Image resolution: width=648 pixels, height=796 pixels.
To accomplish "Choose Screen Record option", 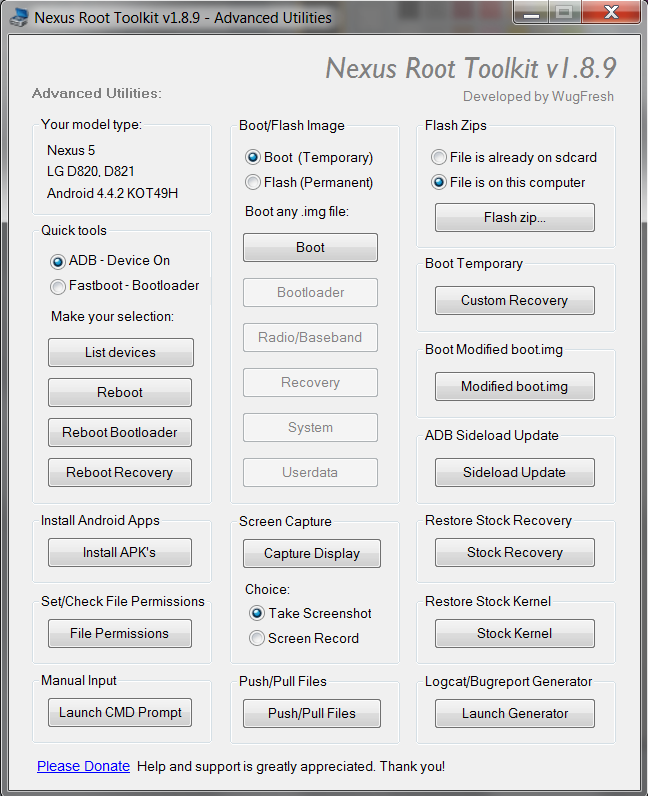I will (257, 638).
